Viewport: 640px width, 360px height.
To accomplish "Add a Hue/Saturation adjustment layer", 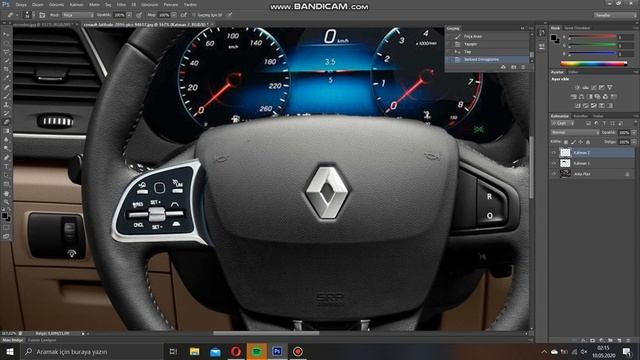I will coord(573,97).
